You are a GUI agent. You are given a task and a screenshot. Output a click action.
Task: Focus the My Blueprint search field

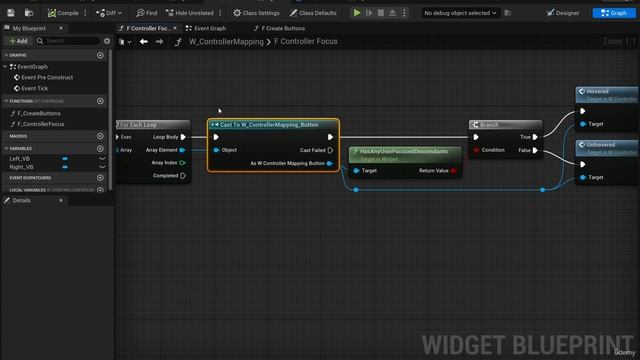pyautogui.click(x=68, y=41)
